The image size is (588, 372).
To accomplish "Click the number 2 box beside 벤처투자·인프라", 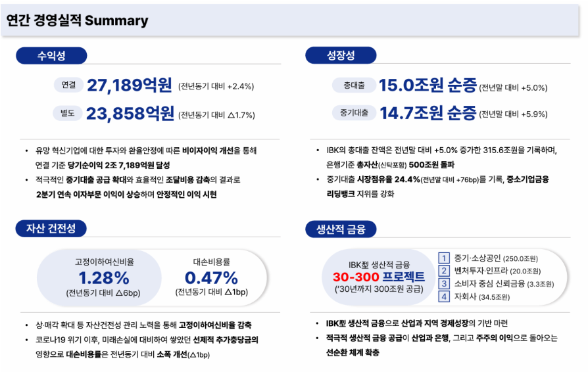I will [444, 270].
